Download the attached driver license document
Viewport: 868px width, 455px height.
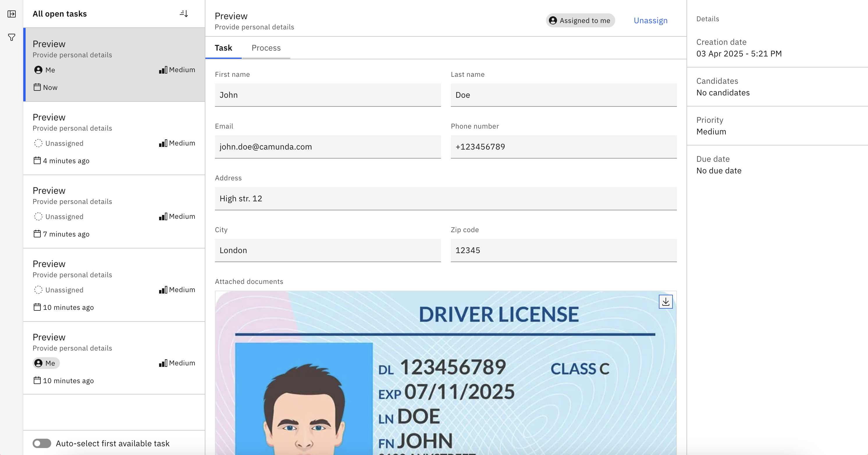pyautogui.click(x=666, y=302)
